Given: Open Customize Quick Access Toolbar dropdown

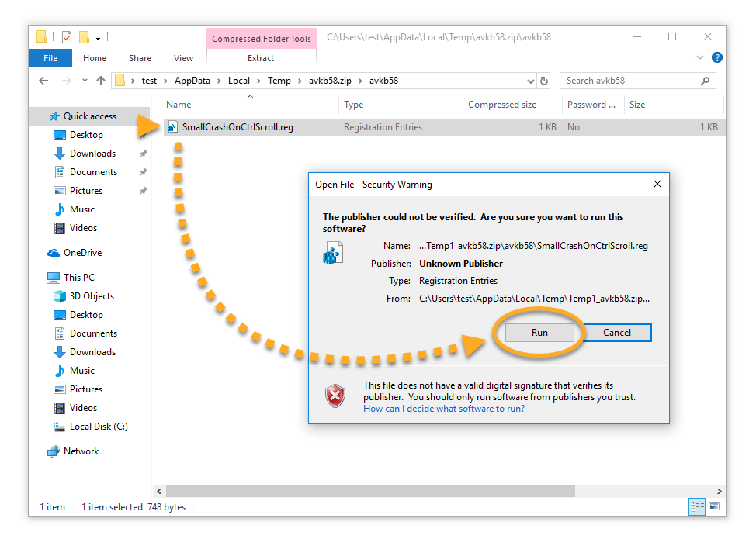Looking at the screenshot, I should (98, 37).
